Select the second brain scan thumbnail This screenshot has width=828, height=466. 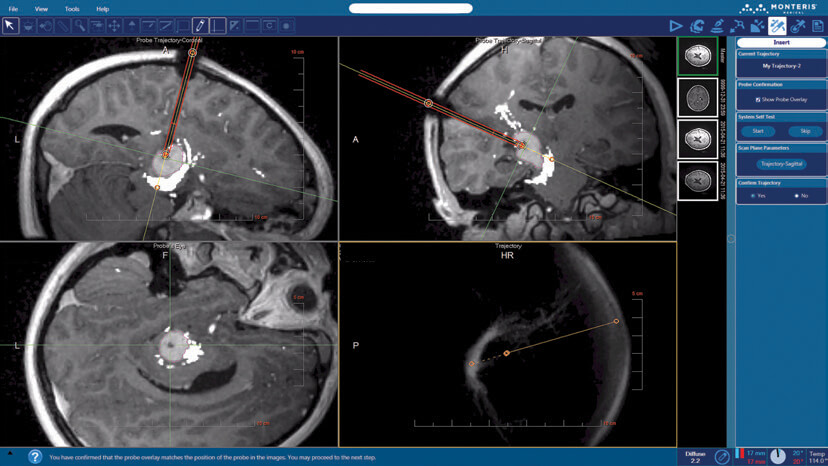pyautogui.click(x=698, y=98)
